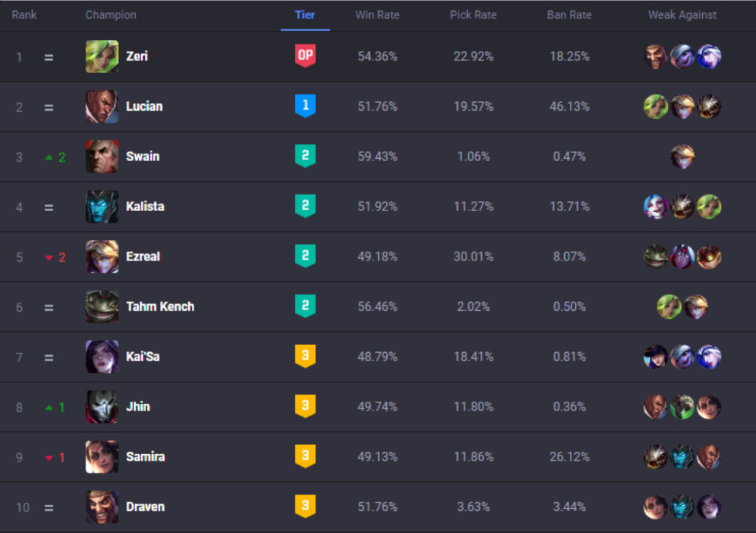Sort table by Tier column
This screenshot has width=756, height=533.
(305, 15)
